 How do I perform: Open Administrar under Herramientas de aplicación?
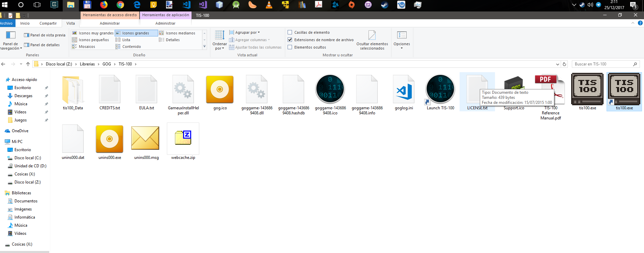pyautogui.click(x=165, y=23)
